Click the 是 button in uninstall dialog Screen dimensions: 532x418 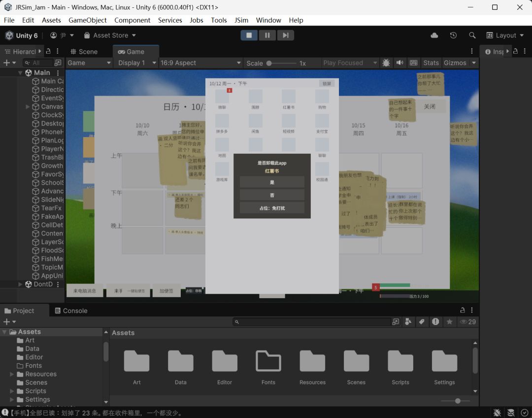272,182
